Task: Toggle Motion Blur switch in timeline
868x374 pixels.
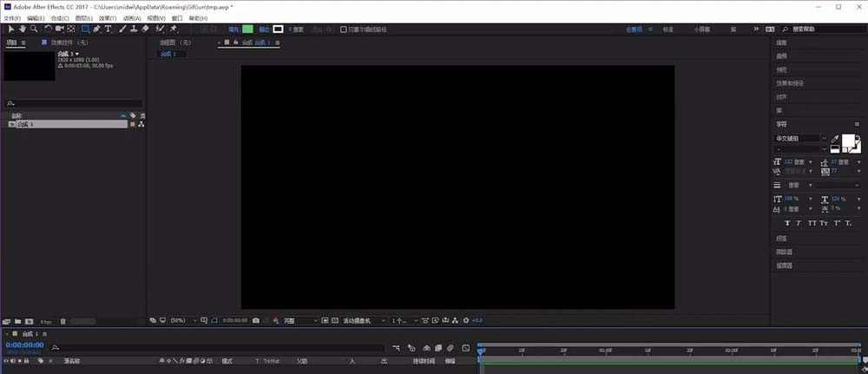Action: point(450,348)
